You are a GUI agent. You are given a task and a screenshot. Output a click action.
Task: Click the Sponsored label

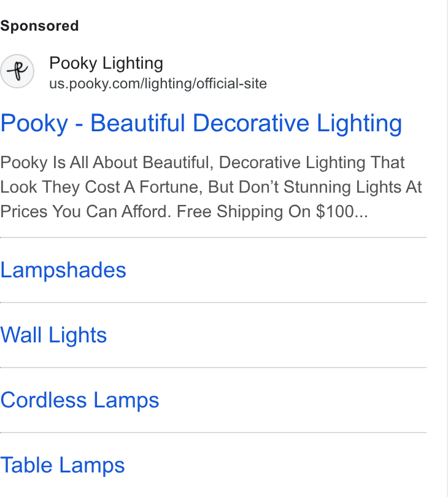39,26
